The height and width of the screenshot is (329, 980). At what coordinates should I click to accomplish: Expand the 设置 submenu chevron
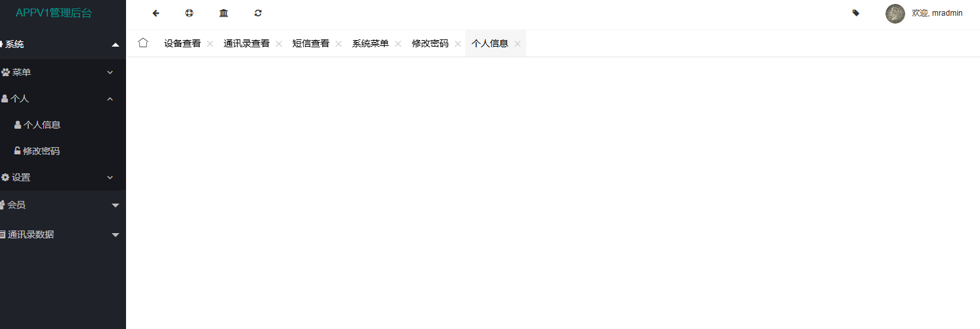coord(110,177)
